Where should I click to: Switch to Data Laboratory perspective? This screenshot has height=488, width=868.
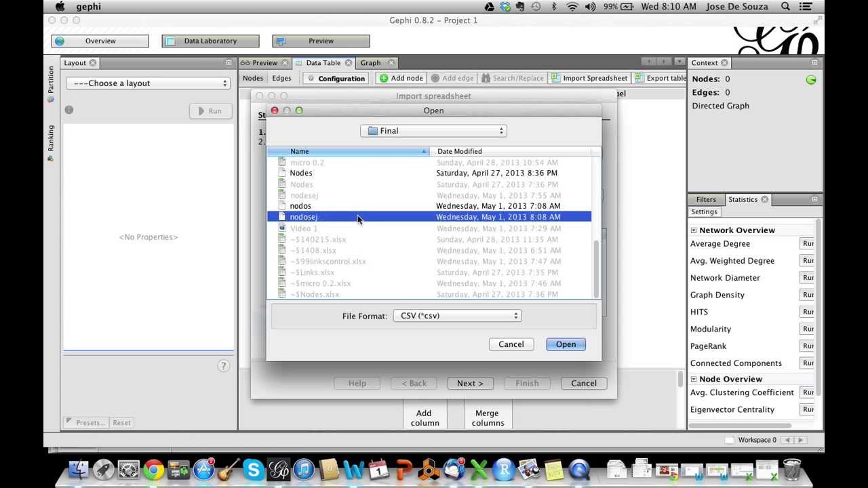tap(211, 41)
